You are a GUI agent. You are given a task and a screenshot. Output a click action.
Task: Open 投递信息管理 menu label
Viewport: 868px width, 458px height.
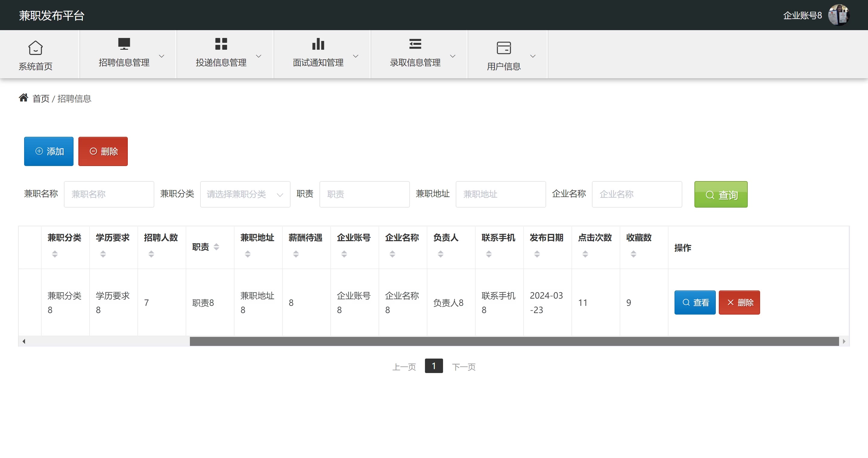tap(221, 62)
